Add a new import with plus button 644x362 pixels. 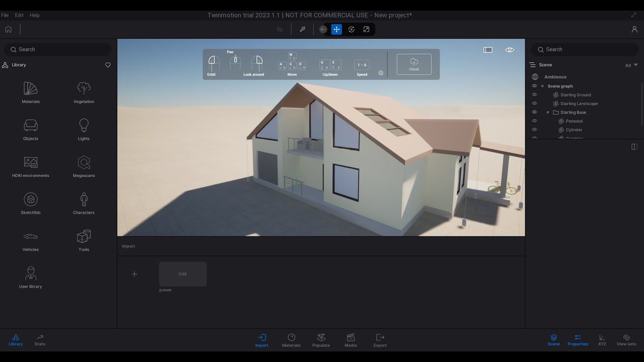[134, 274]
